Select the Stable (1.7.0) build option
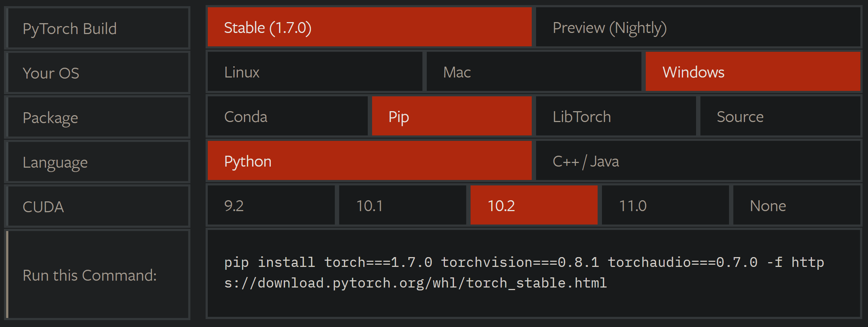 369,28
